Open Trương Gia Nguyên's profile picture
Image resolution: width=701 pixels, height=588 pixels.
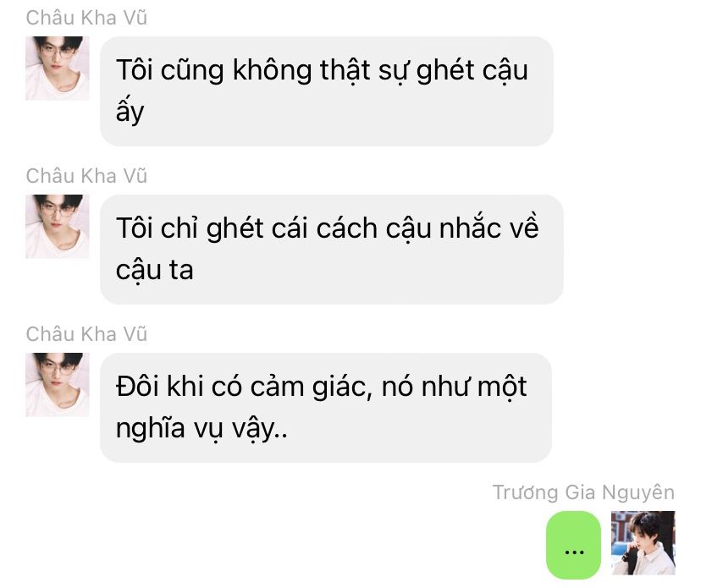coord(643,543)
